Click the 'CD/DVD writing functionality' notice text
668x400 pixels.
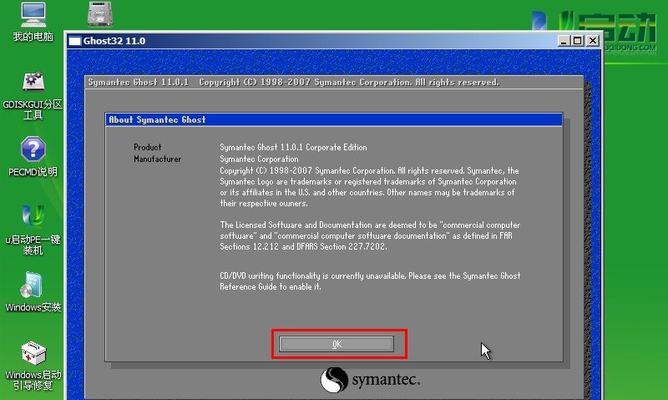[x=370, y=281]
